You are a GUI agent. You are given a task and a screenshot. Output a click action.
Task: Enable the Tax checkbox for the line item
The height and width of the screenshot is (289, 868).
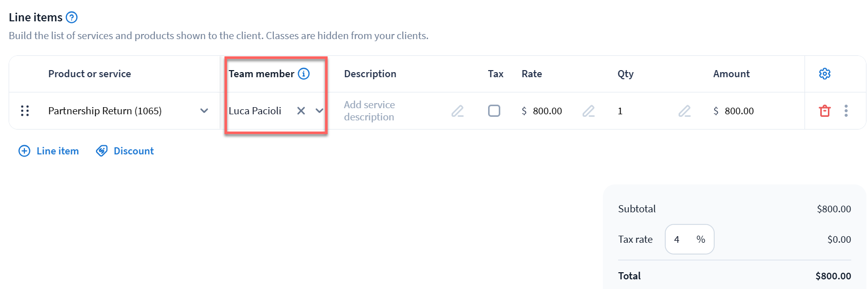click(x=494, y=111)
